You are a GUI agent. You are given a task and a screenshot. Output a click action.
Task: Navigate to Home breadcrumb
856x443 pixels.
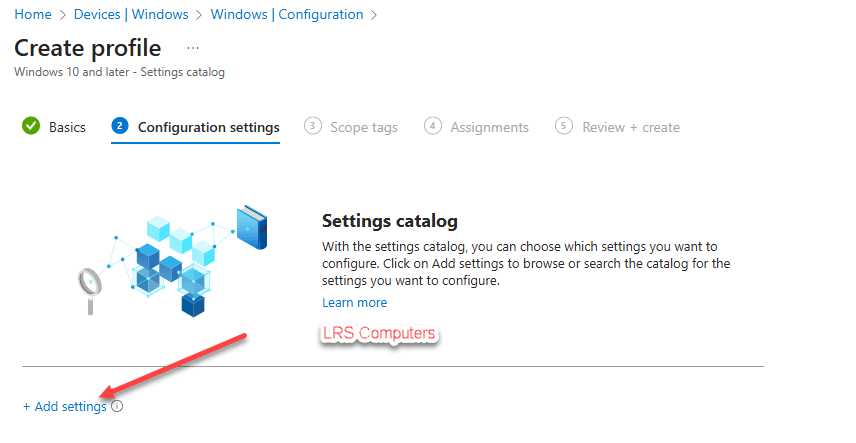33,14
